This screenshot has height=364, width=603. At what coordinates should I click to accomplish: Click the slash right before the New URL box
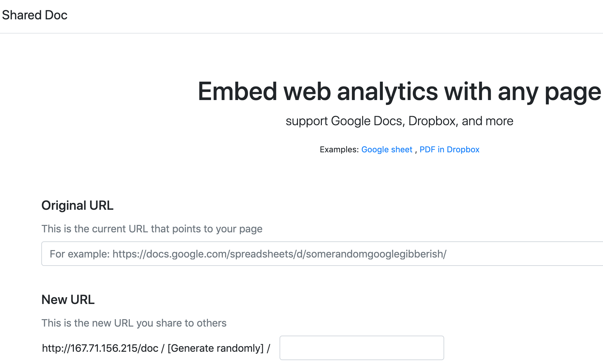pyautogui.click(x=269, y=348)
